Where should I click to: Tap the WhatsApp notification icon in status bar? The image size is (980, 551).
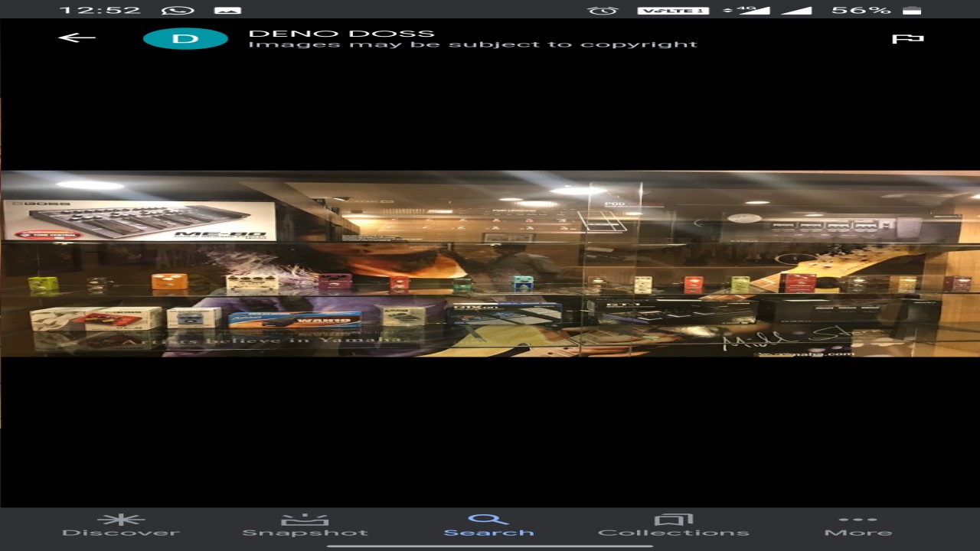(179, 10)
